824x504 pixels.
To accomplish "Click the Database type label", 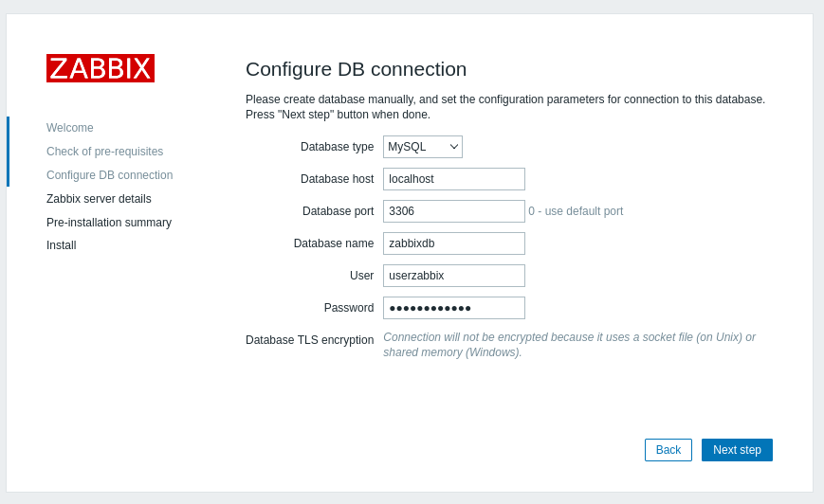I will pyautogui.click(x=337, y=147).
